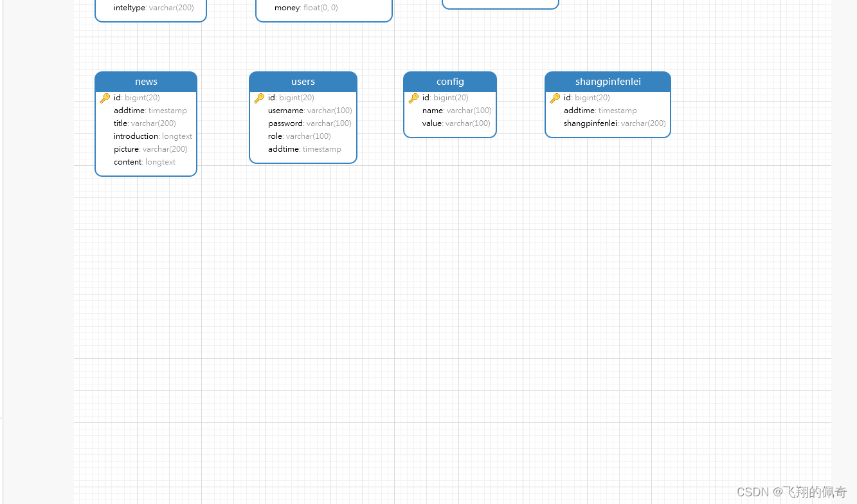Click the id field in news table
857x504 pixels.
(x=137, y=98)
